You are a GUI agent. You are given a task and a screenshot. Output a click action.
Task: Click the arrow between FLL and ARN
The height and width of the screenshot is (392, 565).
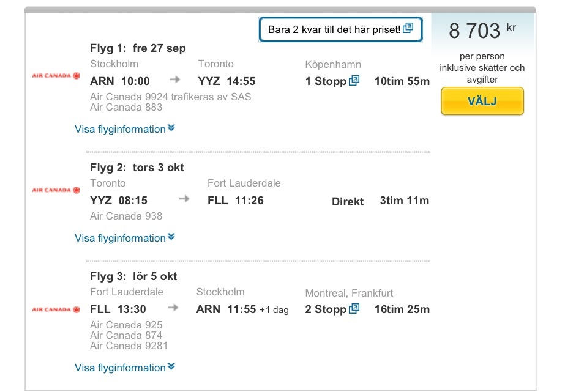click(173, 308)
